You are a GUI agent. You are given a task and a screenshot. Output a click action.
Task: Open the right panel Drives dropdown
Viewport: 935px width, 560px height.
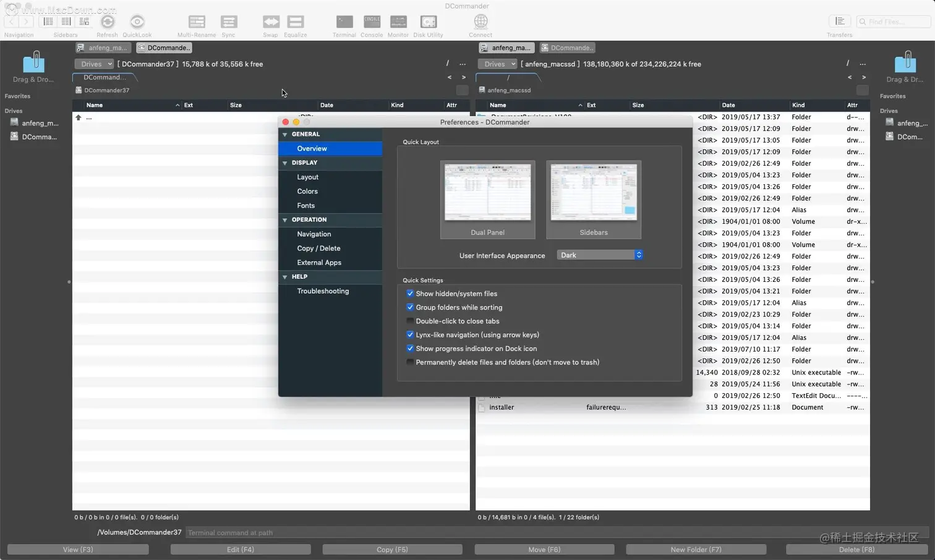point(497,64)
